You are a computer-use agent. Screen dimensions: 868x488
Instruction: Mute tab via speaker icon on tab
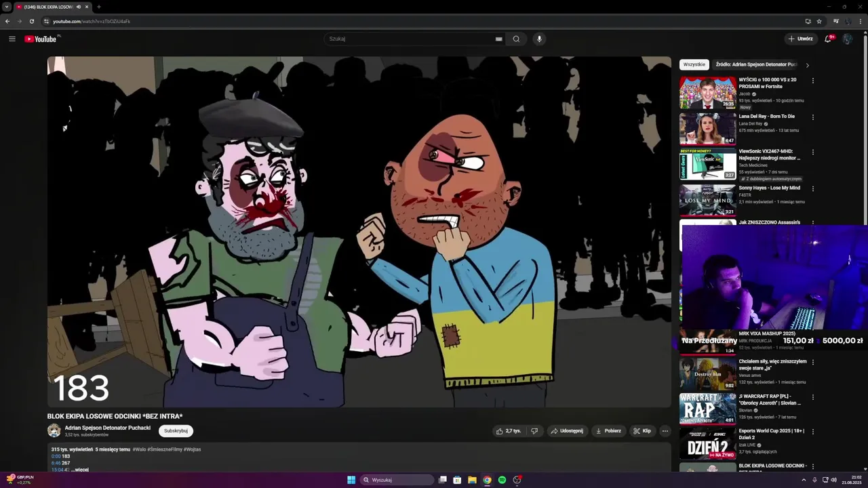click(79, 7)
